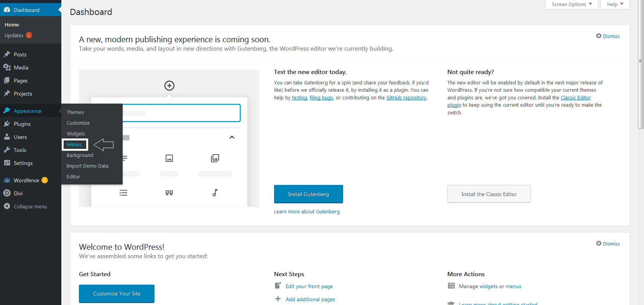This screenshot has width=644, height=305.
Task: Click the Updates count badge
Action: pos(29,35)
